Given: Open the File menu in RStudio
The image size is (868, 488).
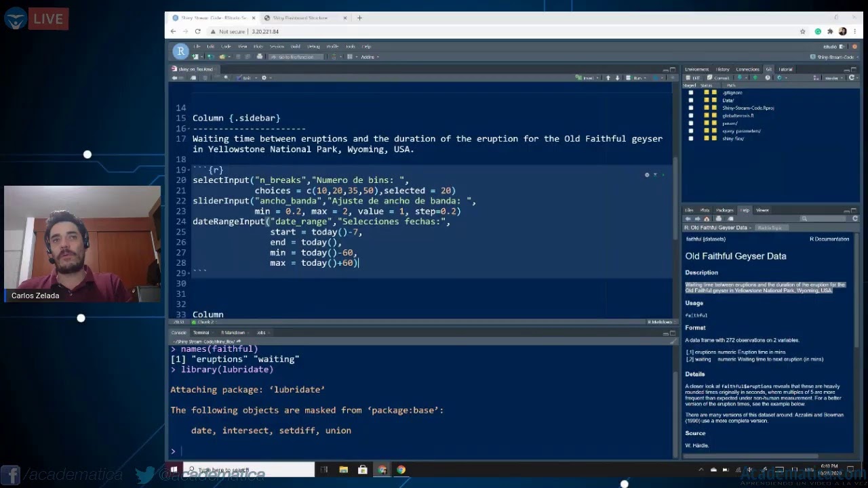Looking at the screenshot, I should [x=197, y=47].
